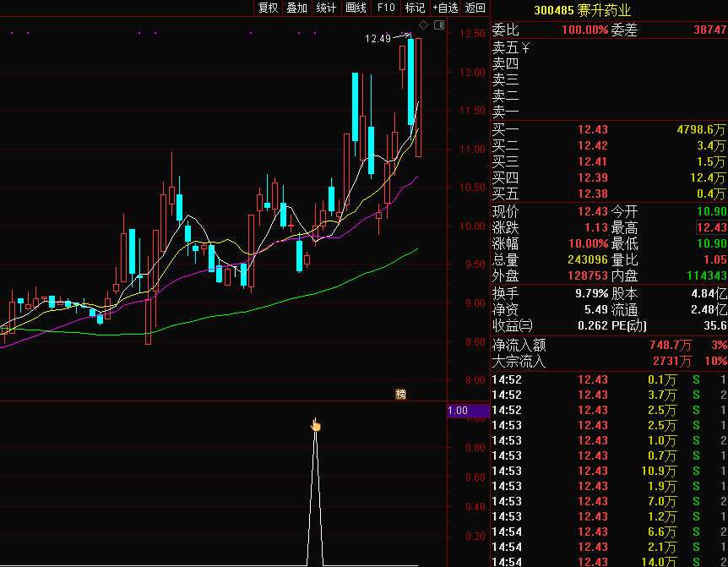Viewport: 728px width, 567px height.
Task: Click the 8.50 price axis label
Action: coord(475,341)
